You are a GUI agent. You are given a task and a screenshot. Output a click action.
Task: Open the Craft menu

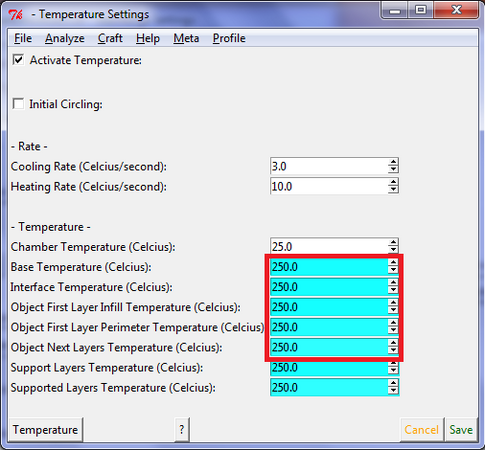[x=110, y=38]
